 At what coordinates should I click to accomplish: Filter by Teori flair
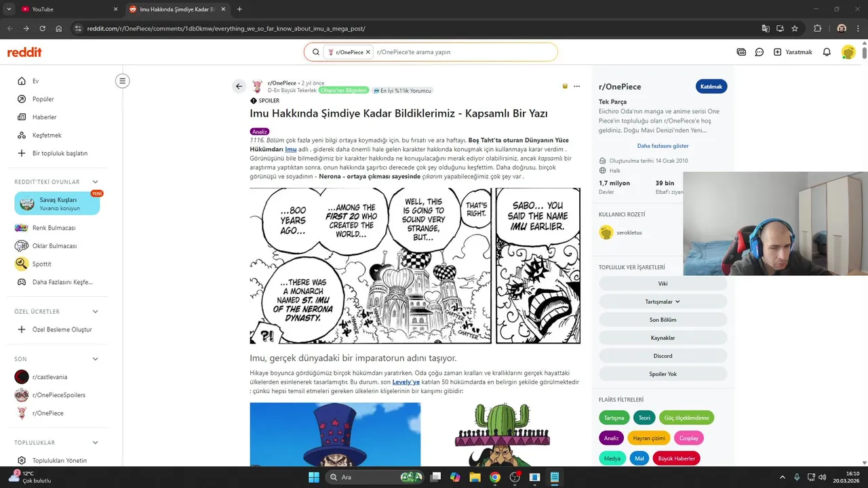point(644,418)
